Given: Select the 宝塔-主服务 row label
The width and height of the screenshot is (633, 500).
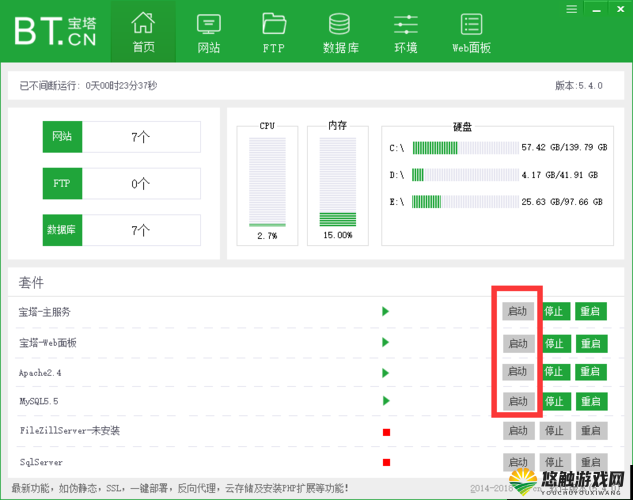Looking at the screenshot, I should [x=44, y=312].
